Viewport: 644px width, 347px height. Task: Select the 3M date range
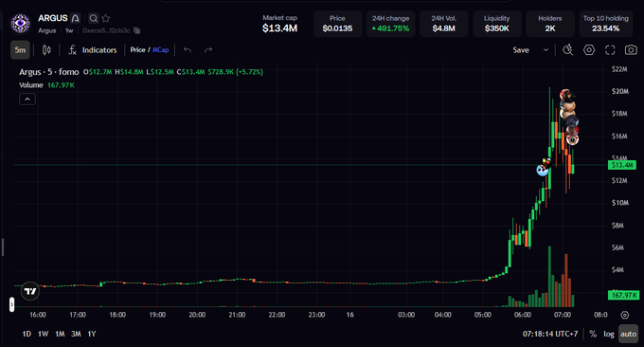click(76, 334)
